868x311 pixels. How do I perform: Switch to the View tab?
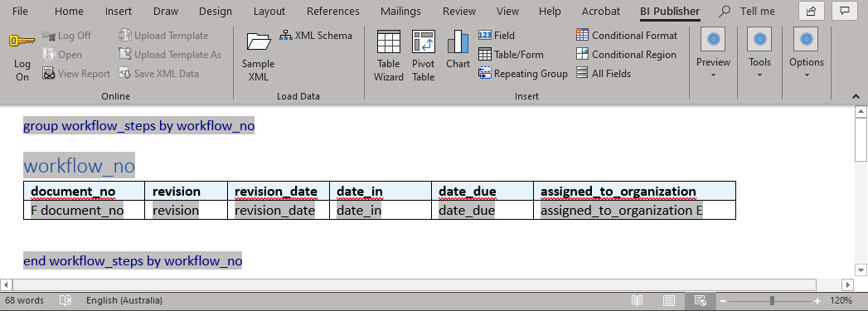click(507, 11)
